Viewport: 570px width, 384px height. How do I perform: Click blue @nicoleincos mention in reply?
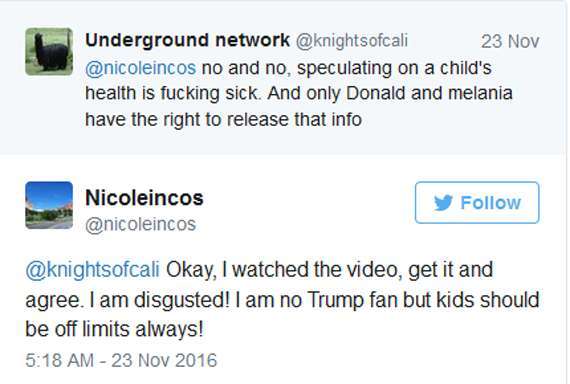pos(140,68)
